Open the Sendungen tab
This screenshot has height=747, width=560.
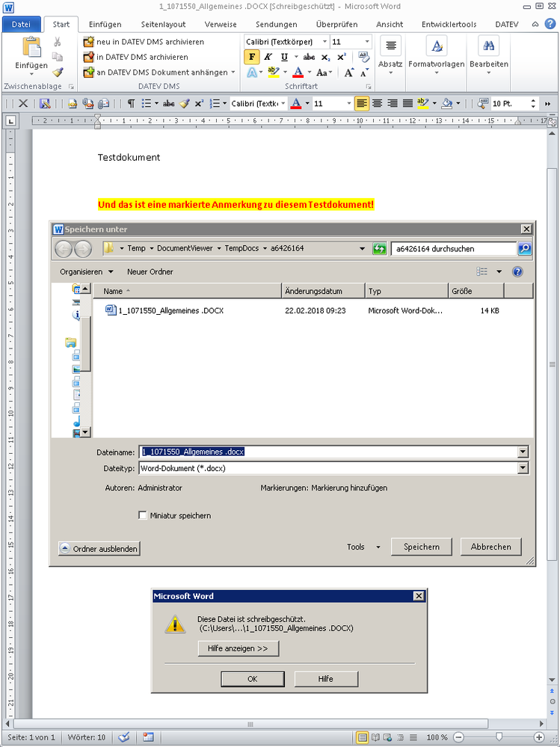point(276,24)
